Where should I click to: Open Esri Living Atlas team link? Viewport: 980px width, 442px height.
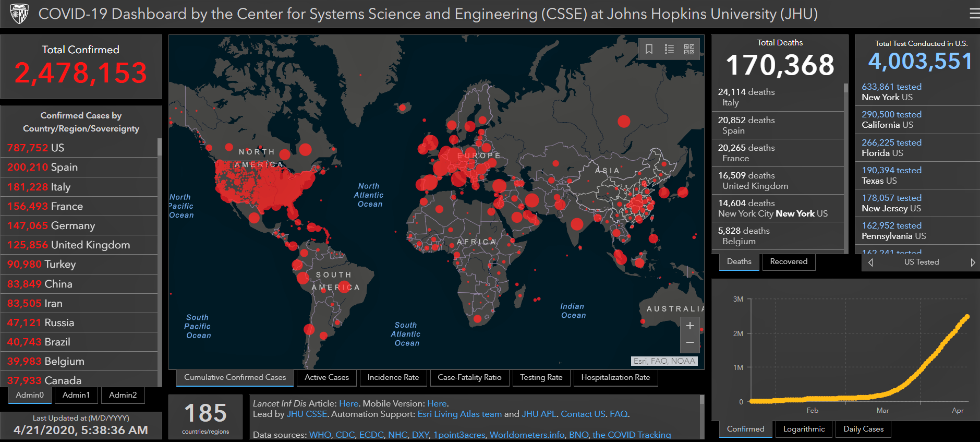tap(459, 414)
